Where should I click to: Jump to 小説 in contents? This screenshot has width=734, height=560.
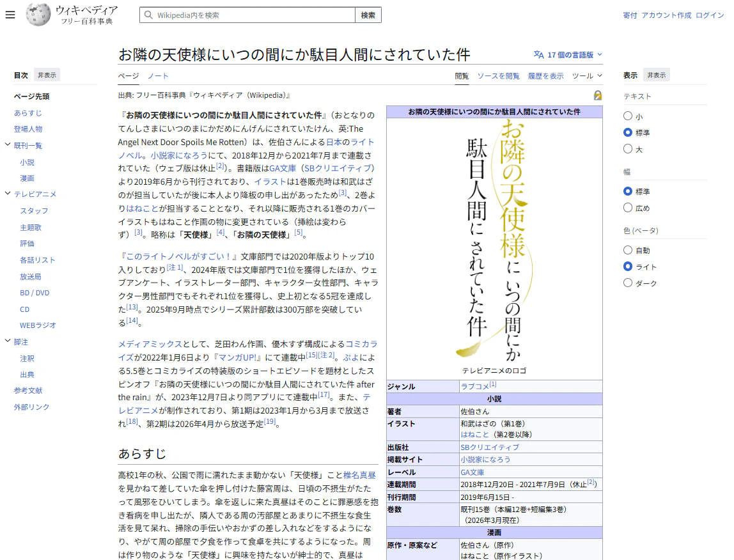pos(27,162)
